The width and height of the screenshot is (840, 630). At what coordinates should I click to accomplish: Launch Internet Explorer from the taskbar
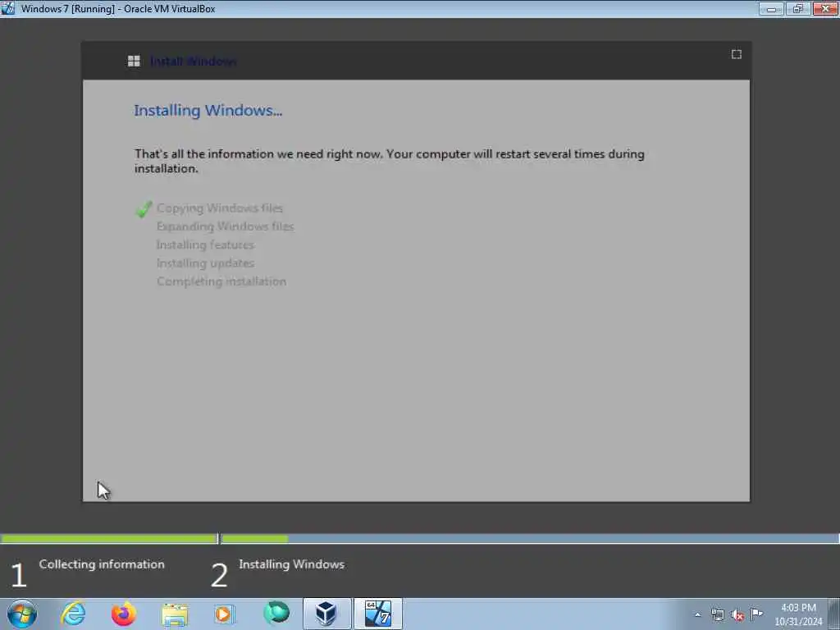tap(73, 614)
